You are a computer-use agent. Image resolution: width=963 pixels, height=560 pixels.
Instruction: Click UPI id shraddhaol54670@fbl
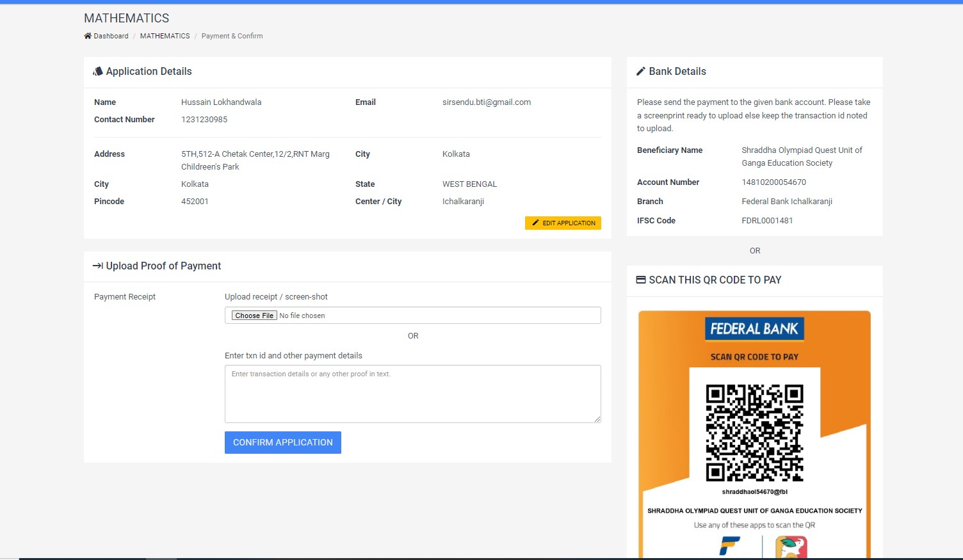(754, 492)
